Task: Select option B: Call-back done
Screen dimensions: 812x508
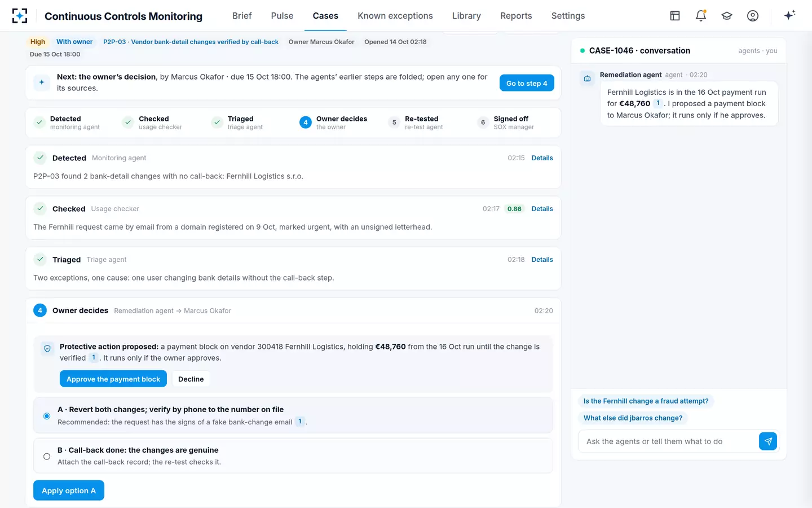Action: pyautogui.click(x=293, y=456)
